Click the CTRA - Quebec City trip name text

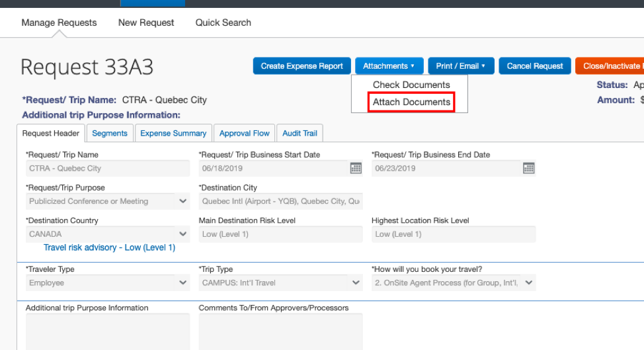coord(164,100)
